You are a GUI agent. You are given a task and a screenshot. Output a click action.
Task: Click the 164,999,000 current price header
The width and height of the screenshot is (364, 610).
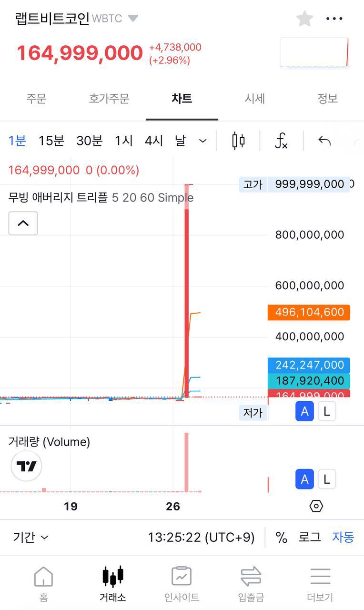point(80,52)
